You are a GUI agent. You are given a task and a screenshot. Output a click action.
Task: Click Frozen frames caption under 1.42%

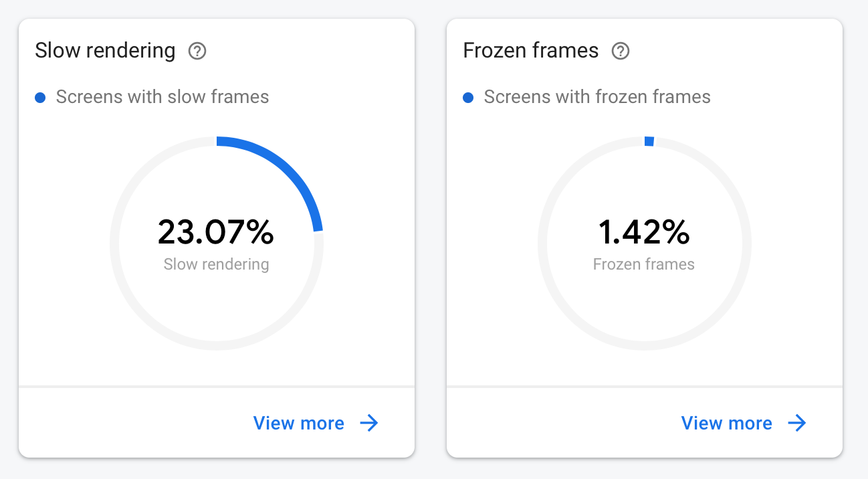644,264
